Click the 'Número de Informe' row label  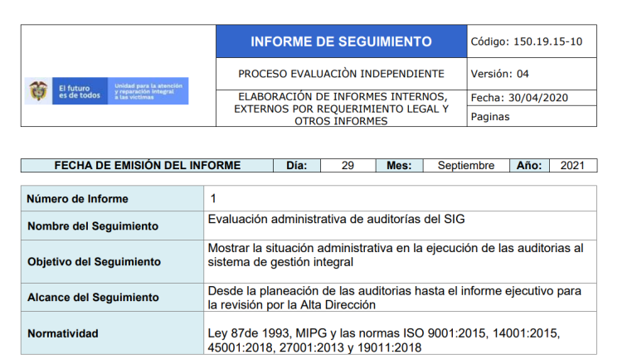click(77, 199)
